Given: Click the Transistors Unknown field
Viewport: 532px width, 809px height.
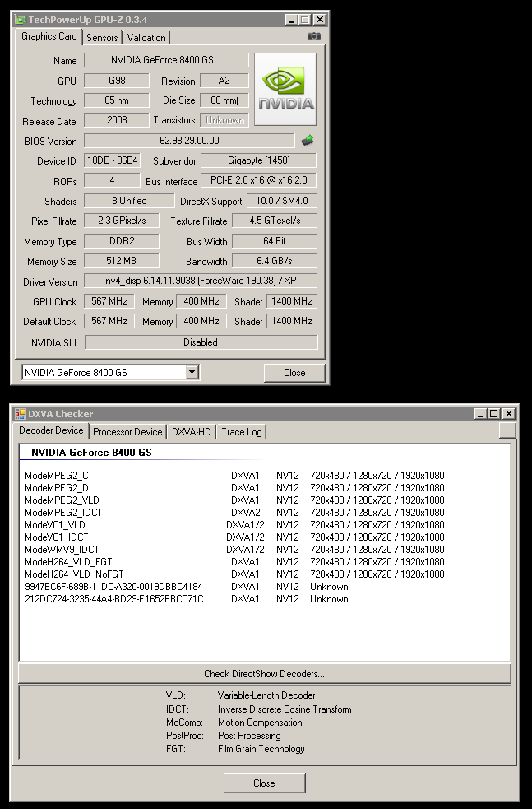Looking at the screenshot, I should [x=224, y=119].
